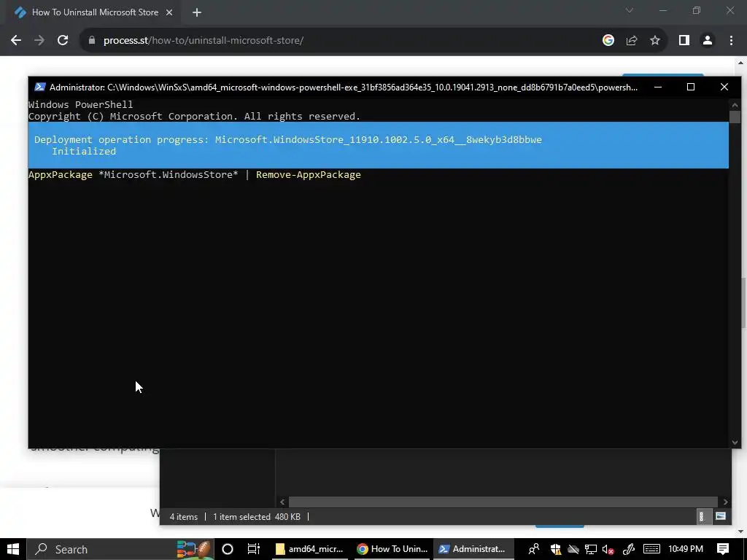Screen dimensions: 747x560
Task: Open a new Chrome tab
Action: [197, 12]
